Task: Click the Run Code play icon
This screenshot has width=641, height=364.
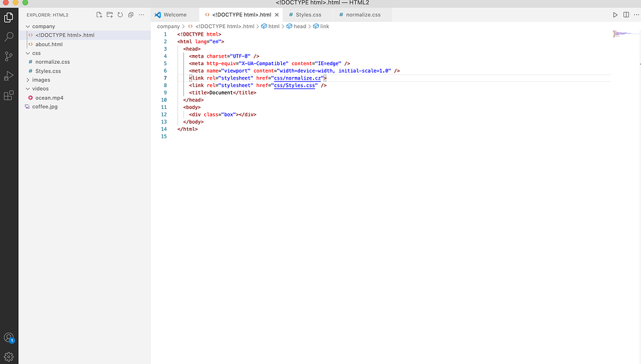Action: [x=615, y=14]
